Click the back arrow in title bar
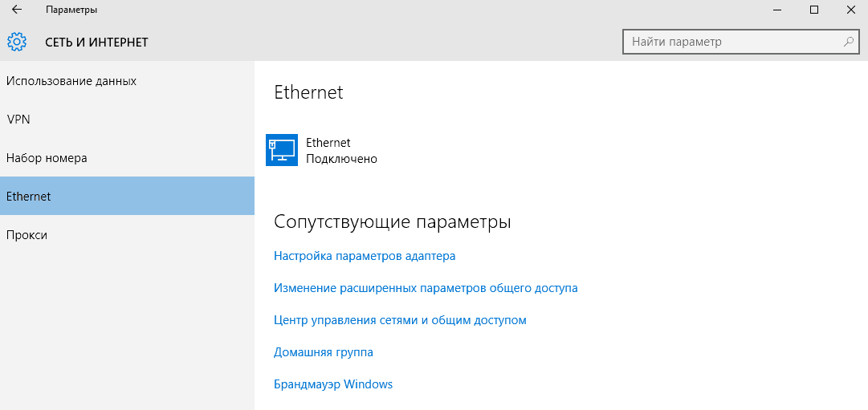 click(x=16, y=10)
